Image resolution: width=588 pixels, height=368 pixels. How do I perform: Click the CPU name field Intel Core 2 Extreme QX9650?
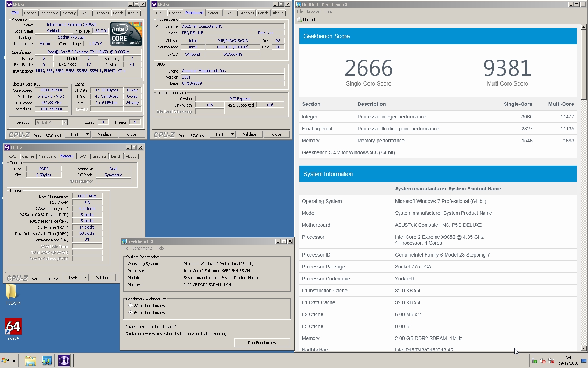(x=71, y=25)
